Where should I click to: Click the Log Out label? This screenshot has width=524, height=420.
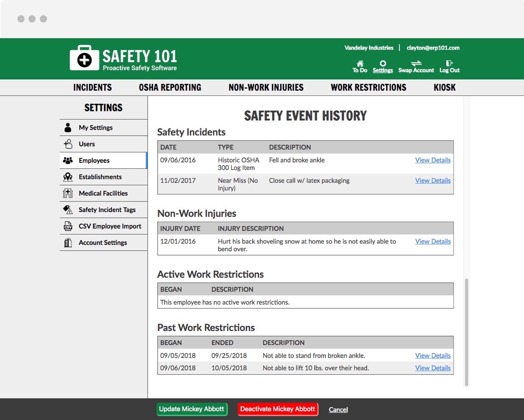pos(449,70)
